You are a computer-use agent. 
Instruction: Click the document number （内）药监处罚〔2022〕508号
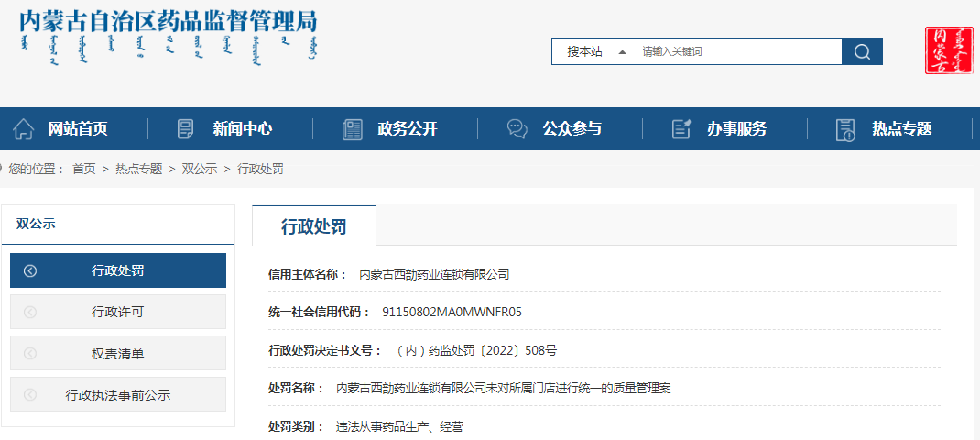(x=476, y=350)
